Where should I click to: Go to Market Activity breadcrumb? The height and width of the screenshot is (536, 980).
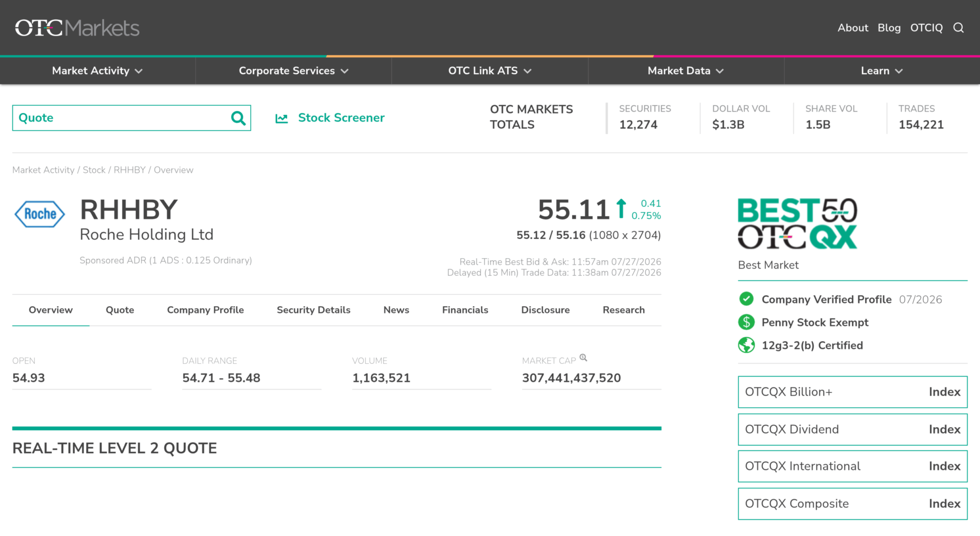44,170
